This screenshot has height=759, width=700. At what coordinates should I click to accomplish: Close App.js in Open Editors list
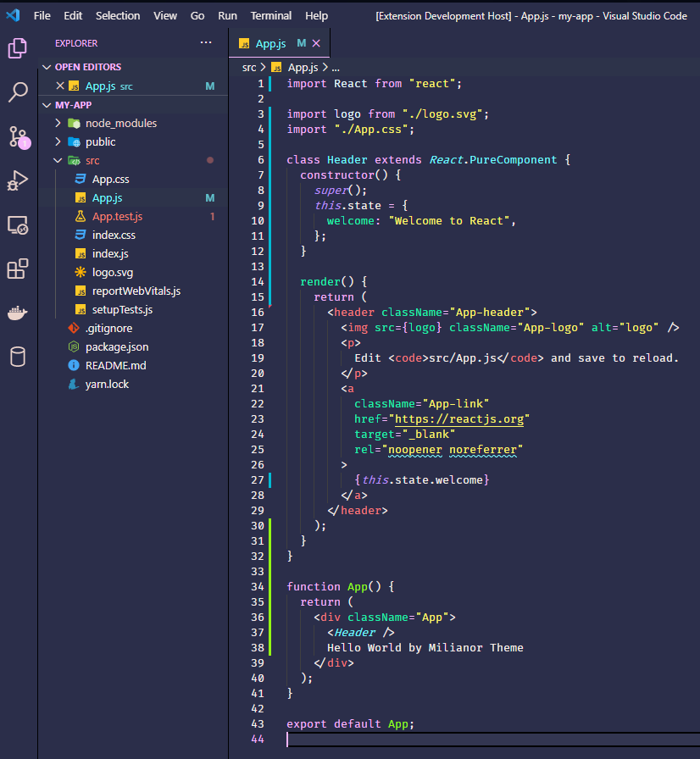point(60,86)
